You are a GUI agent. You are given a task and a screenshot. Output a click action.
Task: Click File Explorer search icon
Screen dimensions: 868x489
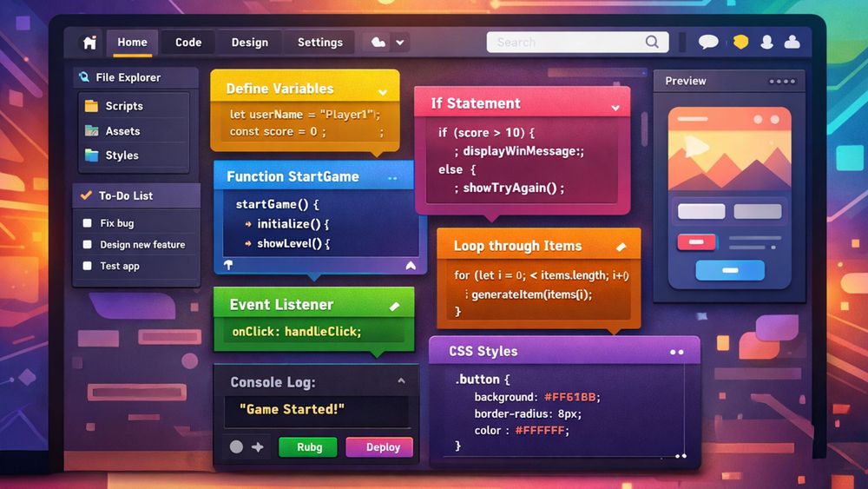coord(84,77)
